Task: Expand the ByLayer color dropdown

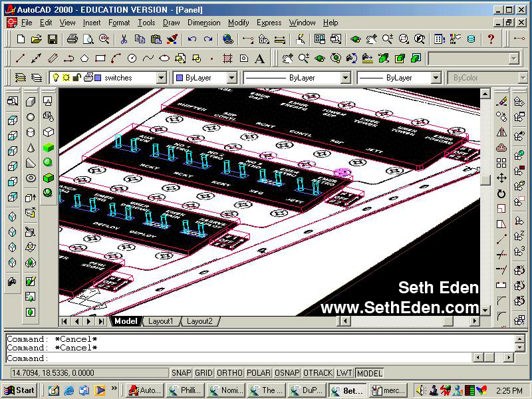Action: (231, 78)
